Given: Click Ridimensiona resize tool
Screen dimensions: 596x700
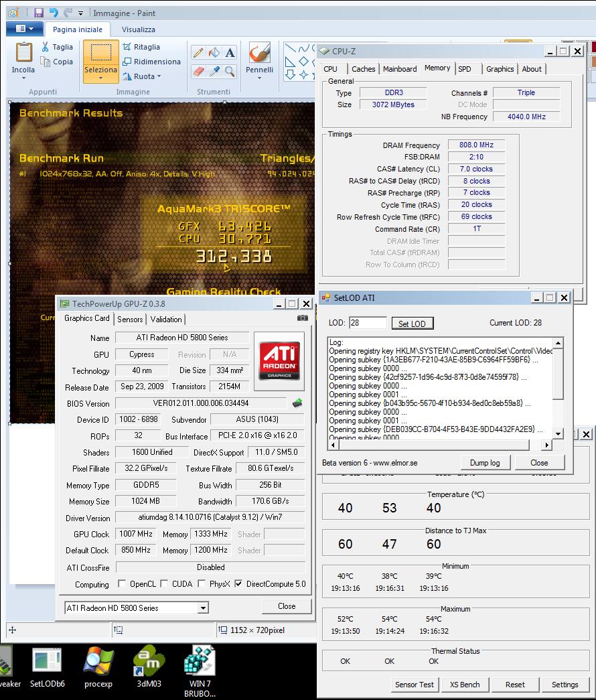Looking at the screenshot, I should [152, 62].
